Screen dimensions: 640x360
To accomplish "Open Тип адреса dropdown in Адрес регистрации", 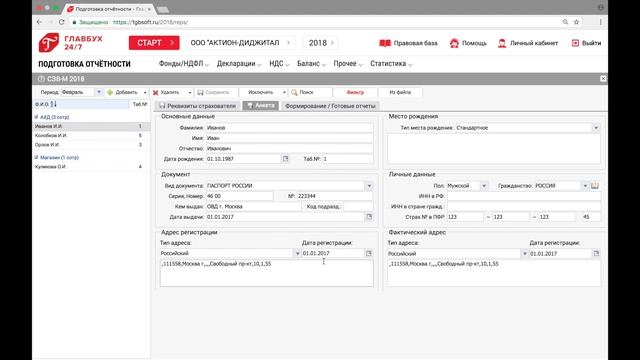I will coord(297,253).
